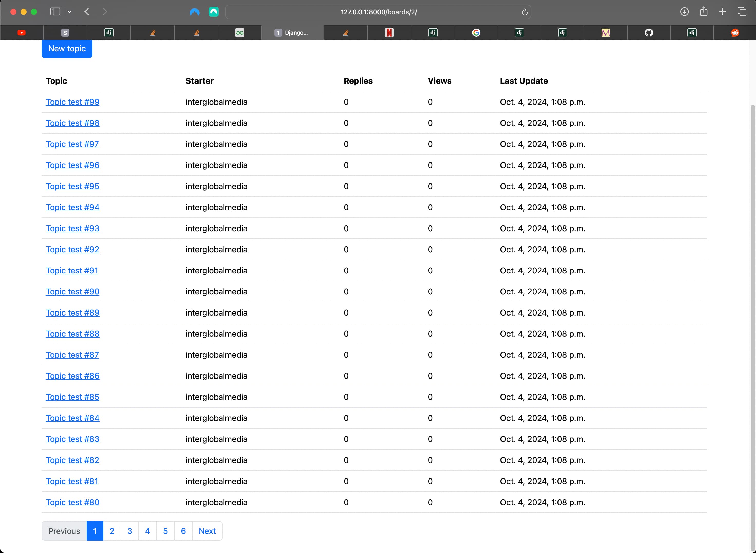Screen dimensions: 756x553
Task: Open Topic test #90
Action: tap(73, 292)
